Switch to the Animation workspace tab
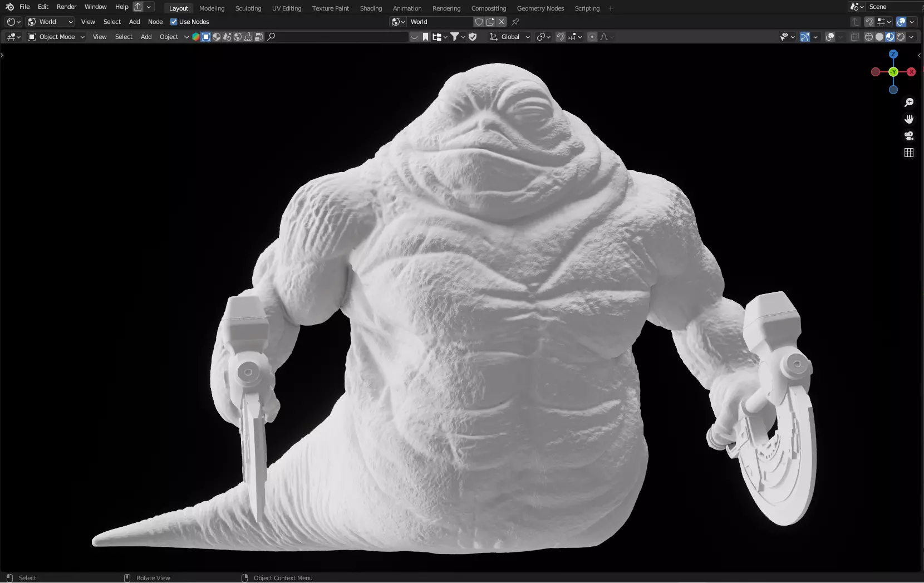This screenshot has height=583, width=924. pos(407,8)
